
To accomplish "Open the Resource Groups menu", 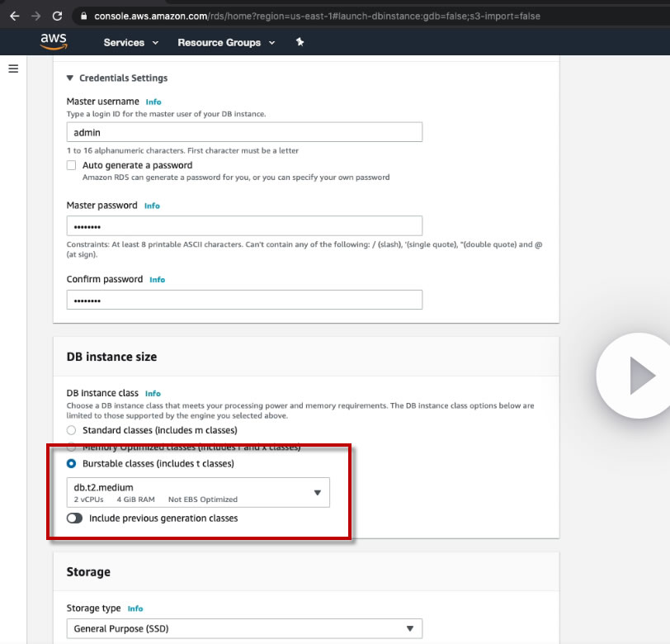I will [226, 42].
